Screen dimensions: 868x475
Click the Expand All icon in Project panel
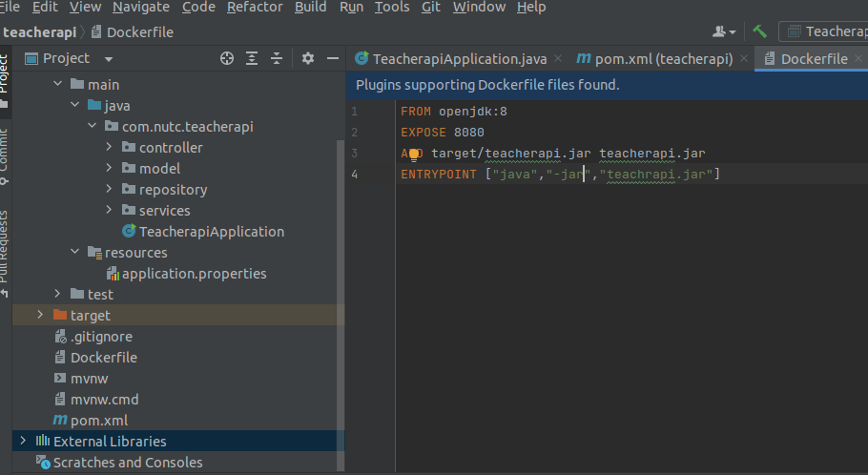(252, 58)
